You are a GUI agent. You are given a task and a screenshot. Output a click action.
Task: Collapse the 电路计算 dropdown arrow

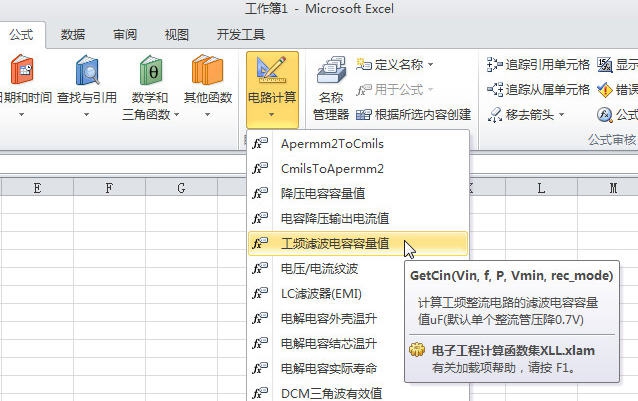271,115
